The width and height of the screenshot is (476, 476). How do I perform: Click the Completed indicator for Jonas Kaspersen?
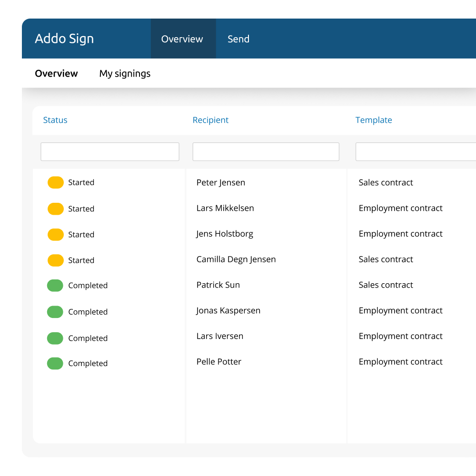click(x=55, y=312)
